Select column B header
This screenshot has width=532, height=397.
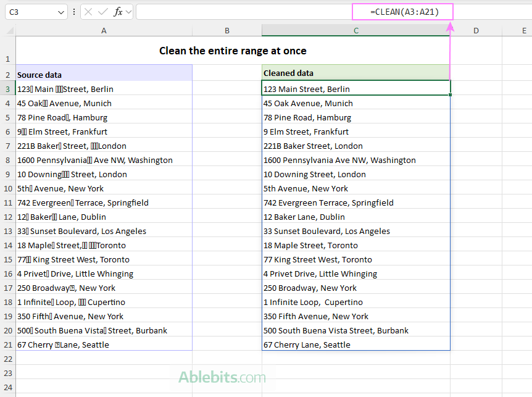point(227,30)
